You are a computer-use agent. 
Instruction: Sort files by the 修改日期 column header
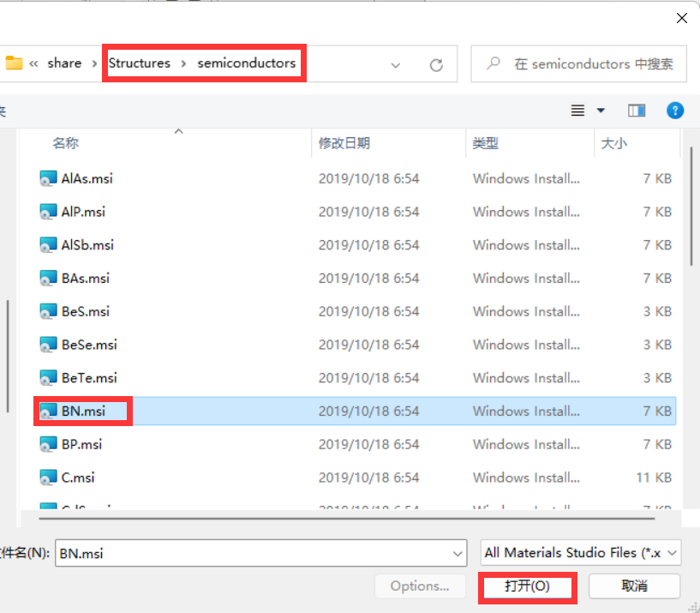coord(344,143)
